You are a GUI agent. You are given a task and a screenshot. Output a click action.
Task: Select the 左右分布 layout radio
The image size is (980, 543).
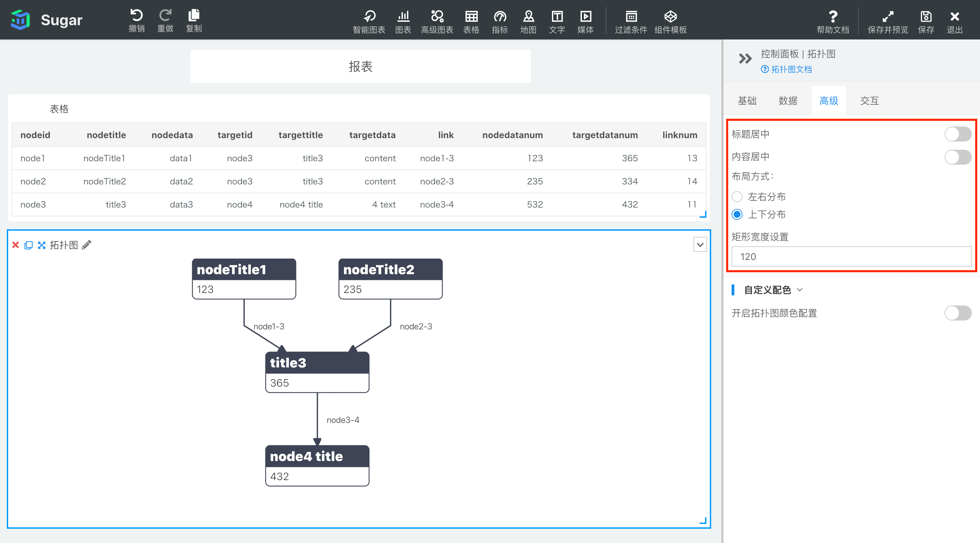click(x=737, y=197)
